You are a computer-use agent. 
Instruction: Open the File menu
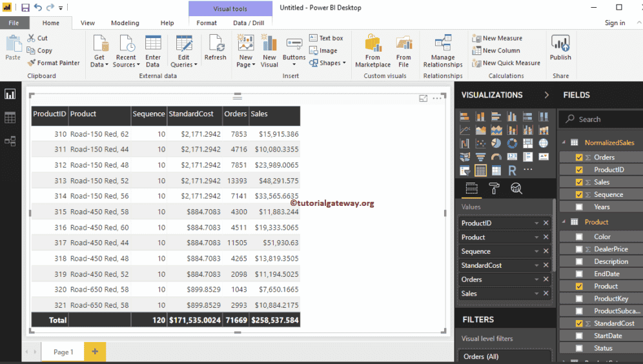coord(14,23)
